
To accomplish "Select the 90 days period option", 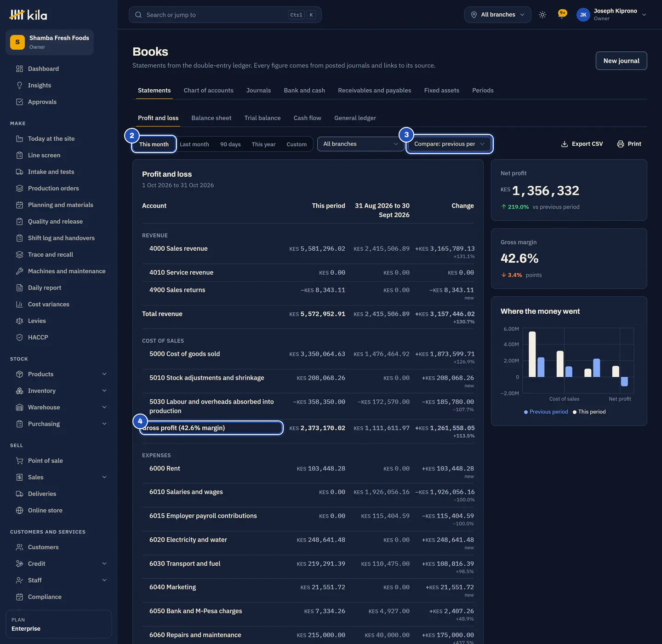I will pos(230,144).
